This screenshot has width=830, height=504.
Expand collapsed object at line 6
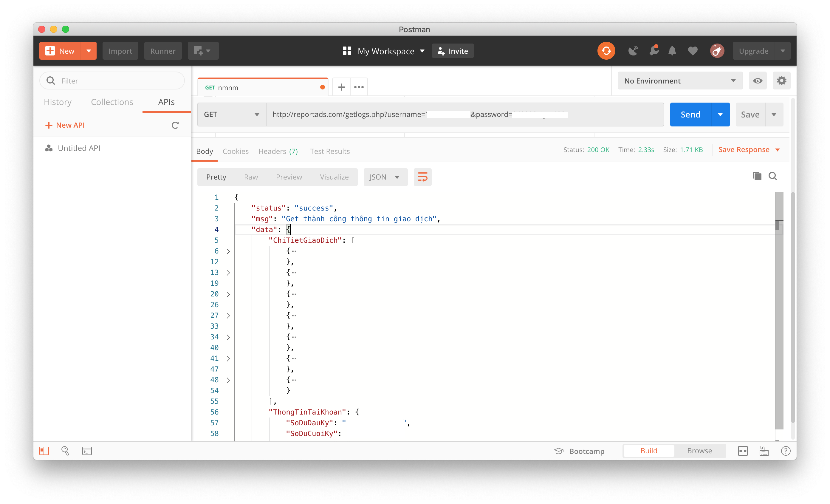[x=228, y=251]
